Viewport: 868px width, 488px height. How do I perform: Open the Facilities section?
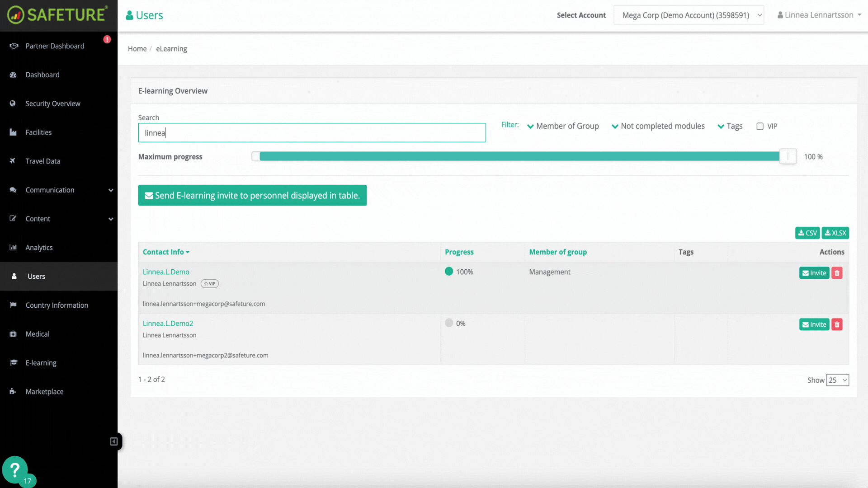tap(38, 132)
